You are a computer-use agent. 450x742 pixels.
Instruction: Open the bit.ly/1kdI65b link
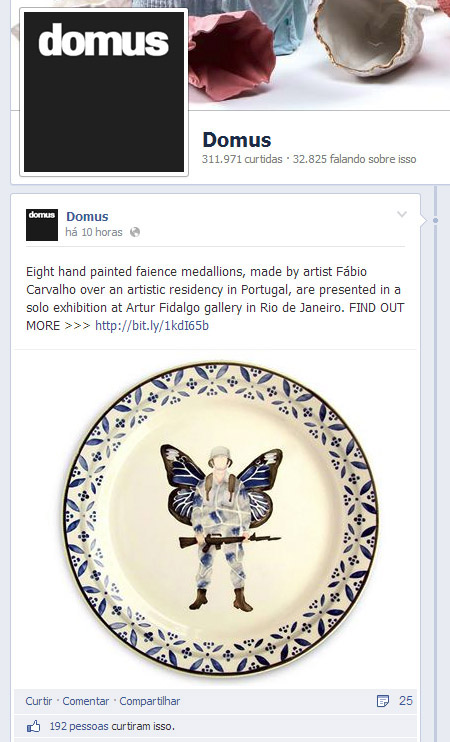click(x=152, y=326)
